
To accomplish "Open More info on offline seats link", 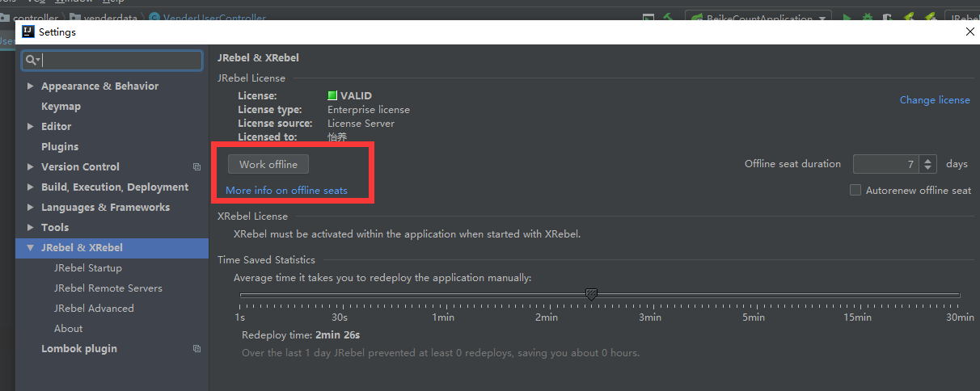I will click(x=286, y=191).
